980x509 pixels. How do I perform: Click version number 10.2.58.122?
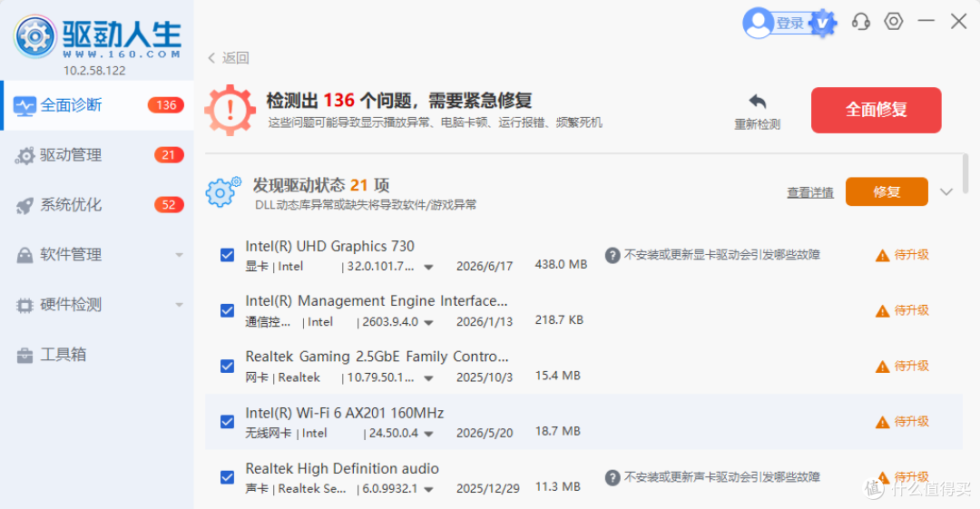coord(94,71)
